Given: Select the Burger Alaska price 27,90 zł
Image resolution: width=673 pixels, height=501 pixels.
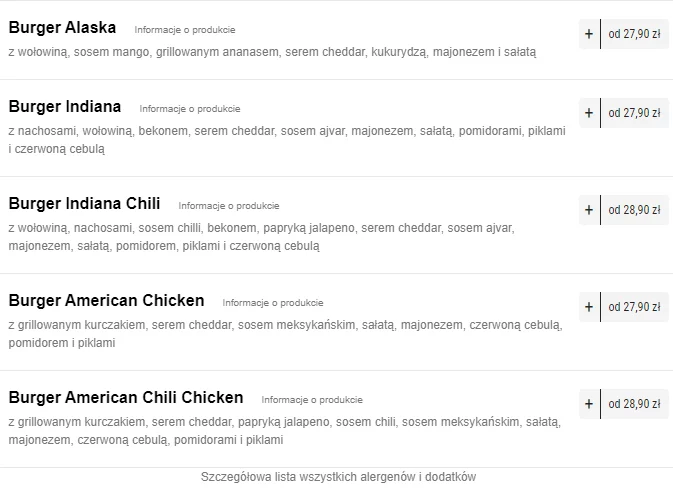Looking at the screenshot, I should click(634, 34).
